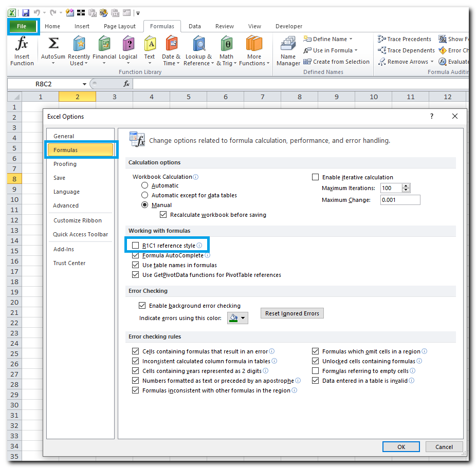Toggle Enable iterative calculation checkbox

[x=315, y=177]
